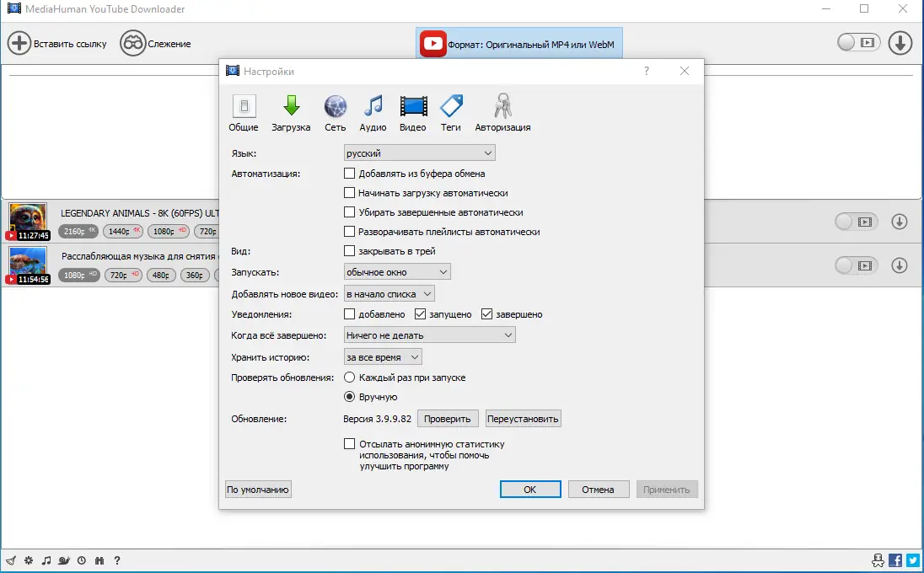Click the Расслабляющая музыка video title
924x573 pixels.
pyautogui.click(x=138, y=256)
